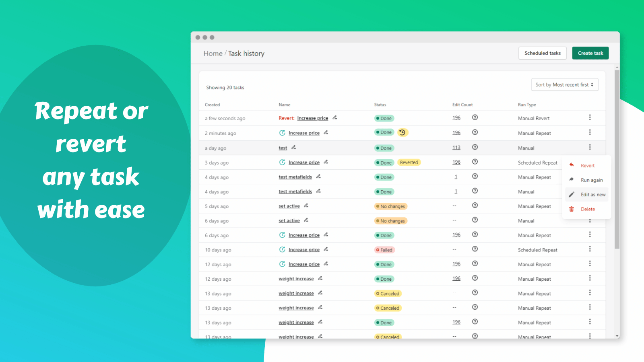Select the Edit as new pencil icon
This screenshot has width=644, height=362.
pos(572,194)
